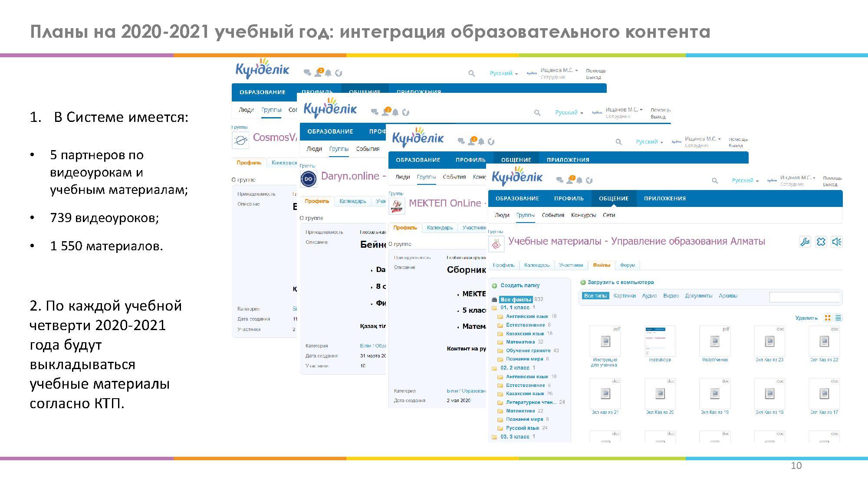Collapse the 01. 1 класс folder
The width and height of the screenshot is (868, 488).
(x=515, y=308)
